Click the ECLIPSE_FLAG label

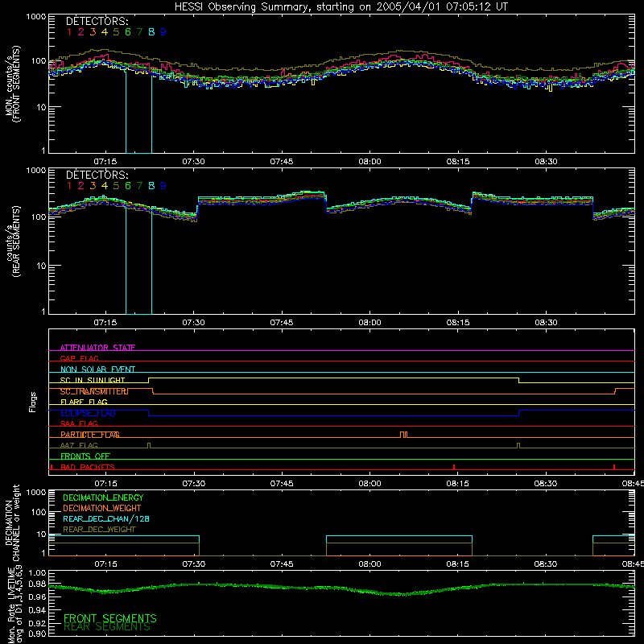[x=88, y=413]
